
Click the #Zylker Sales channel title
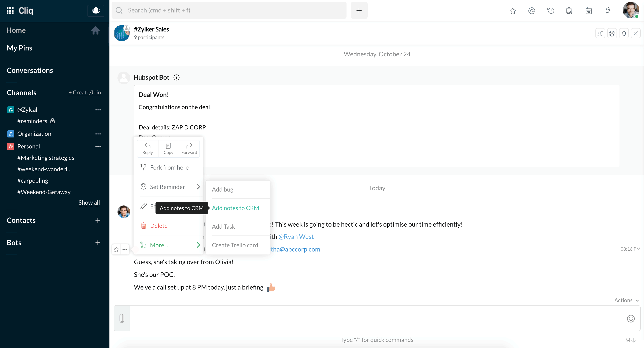151,29
